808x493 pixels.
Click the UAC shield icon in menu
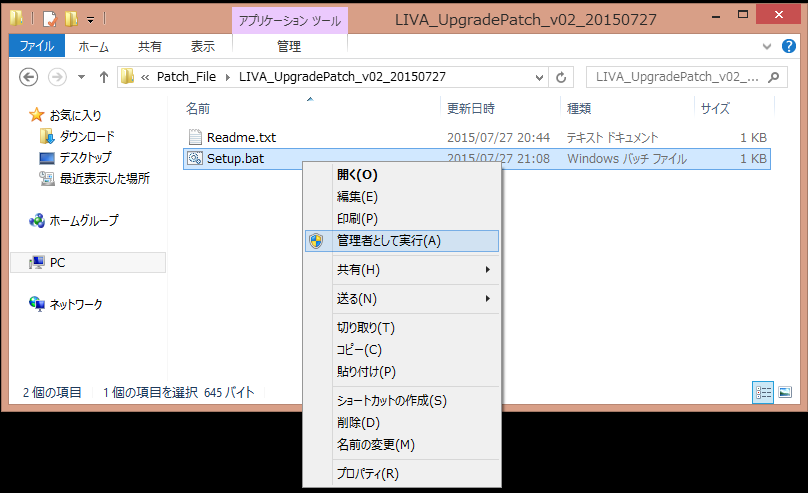(316, 241)
